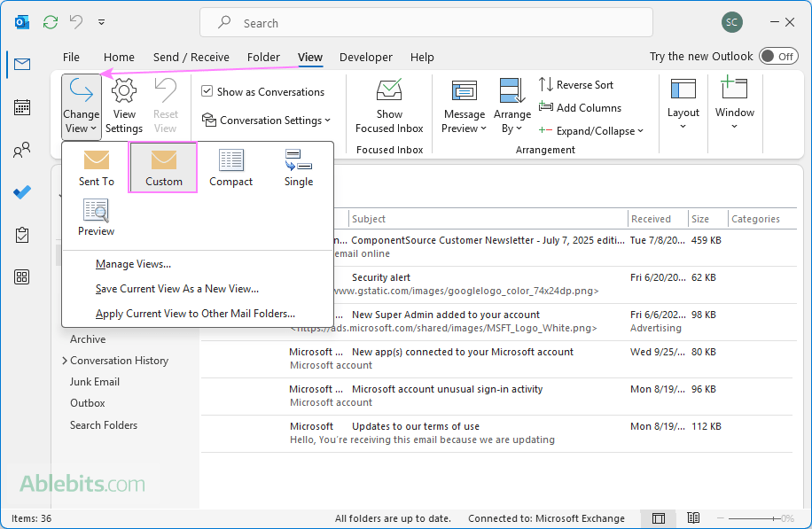Open the To Do checkmark module

click(22, 192)
